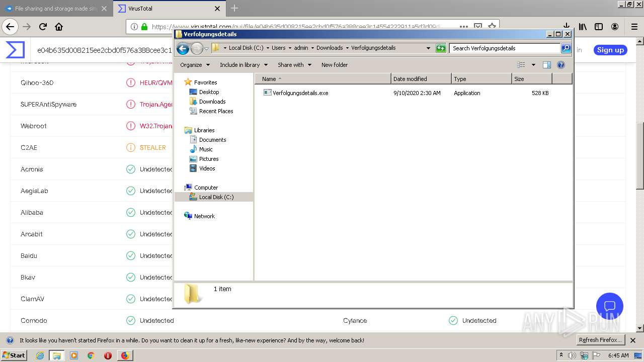644x362 pixels.
Task: Open Opera from taskbar
Action: point(108,355)
